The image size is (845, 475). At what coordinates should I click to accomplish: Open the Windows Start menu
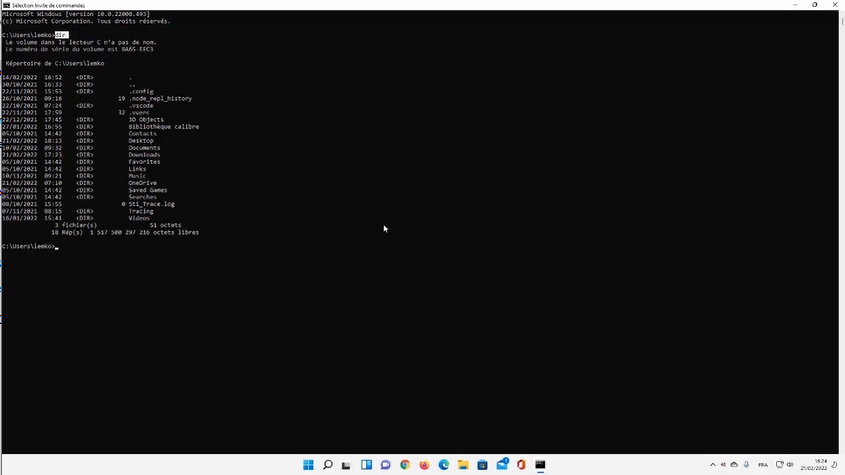pyautogui.click(x=308, y=465)
